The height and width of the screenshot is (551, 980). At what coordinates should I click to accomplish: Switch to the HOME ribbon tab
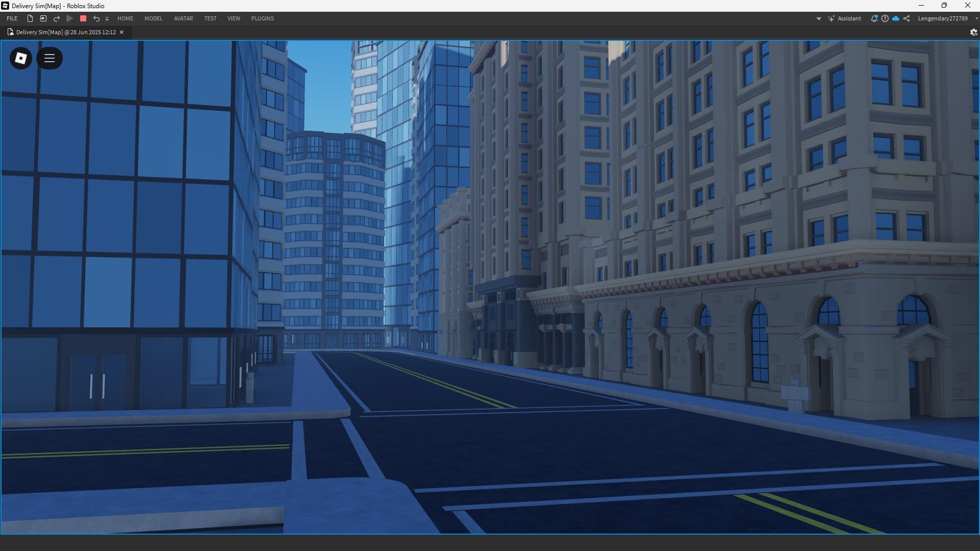point(125,18)
